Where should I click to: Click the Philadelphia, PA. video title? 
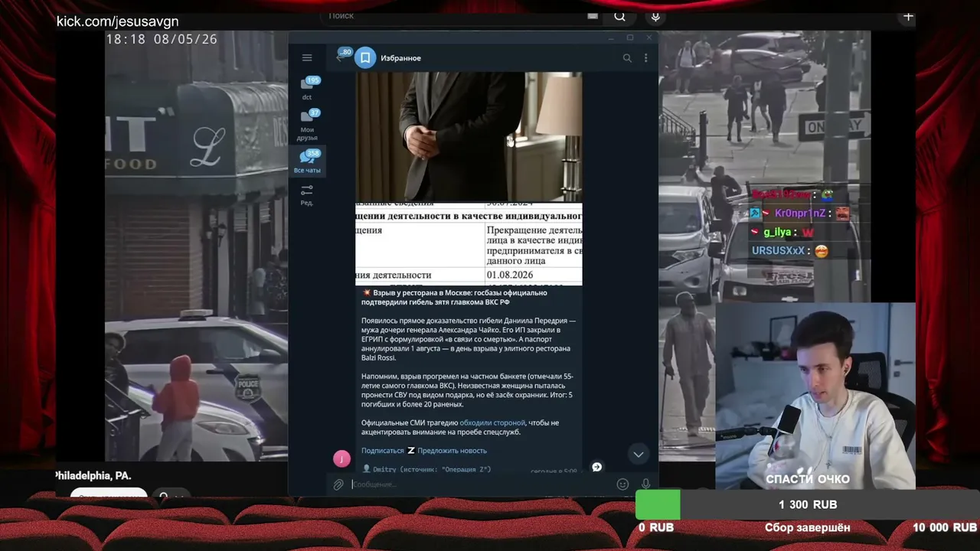point(93,476)
